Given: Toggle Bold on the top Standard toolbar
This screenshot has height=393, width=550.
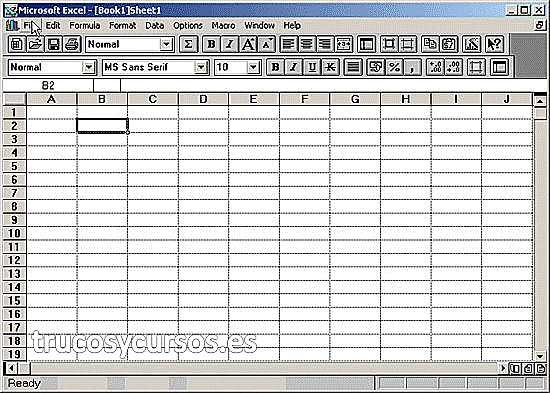Looking at the screenshot, I should point(211,44).
